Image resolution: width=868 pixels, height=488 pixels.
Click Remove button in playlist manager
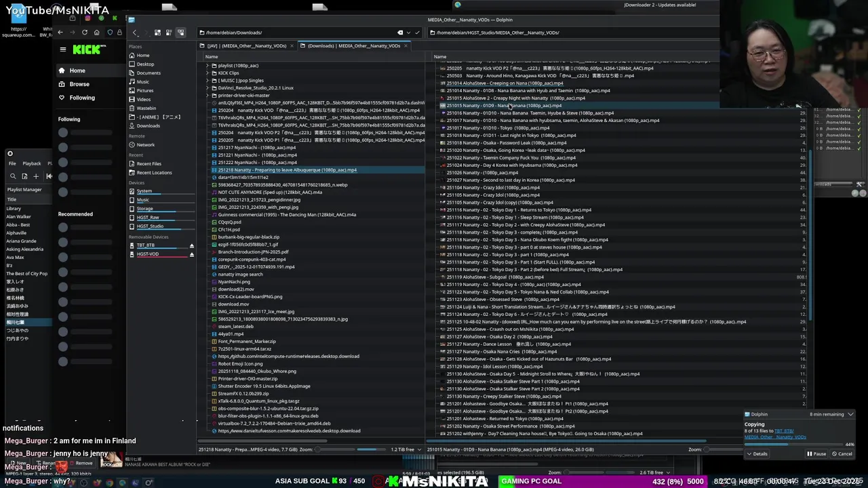click(x=81, y=463)
